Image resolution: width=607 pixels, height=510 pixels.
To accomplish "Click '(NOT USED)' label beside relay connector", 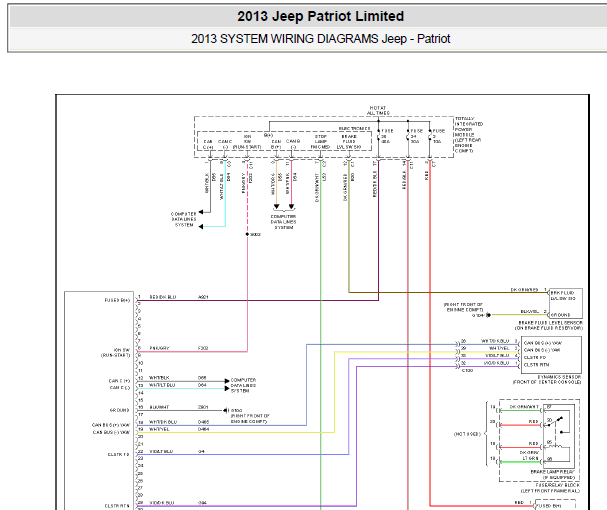I will [x=467, y=434].
